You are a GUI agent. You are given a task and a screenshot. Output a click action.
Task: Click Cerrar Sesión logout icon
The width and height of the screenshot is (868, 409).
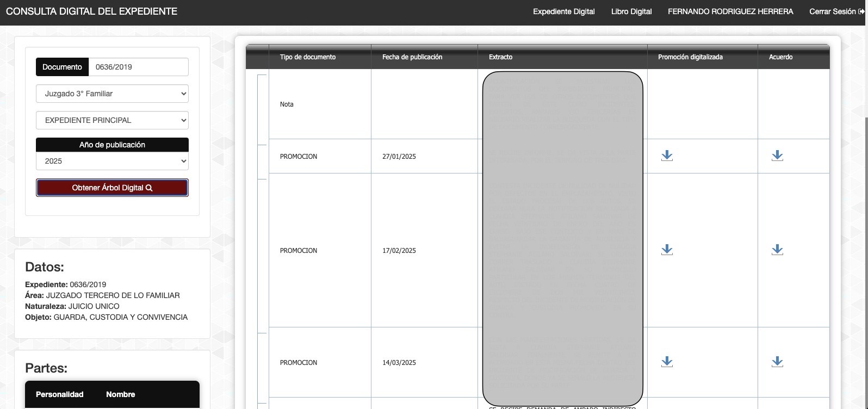(x=861, y=11)
